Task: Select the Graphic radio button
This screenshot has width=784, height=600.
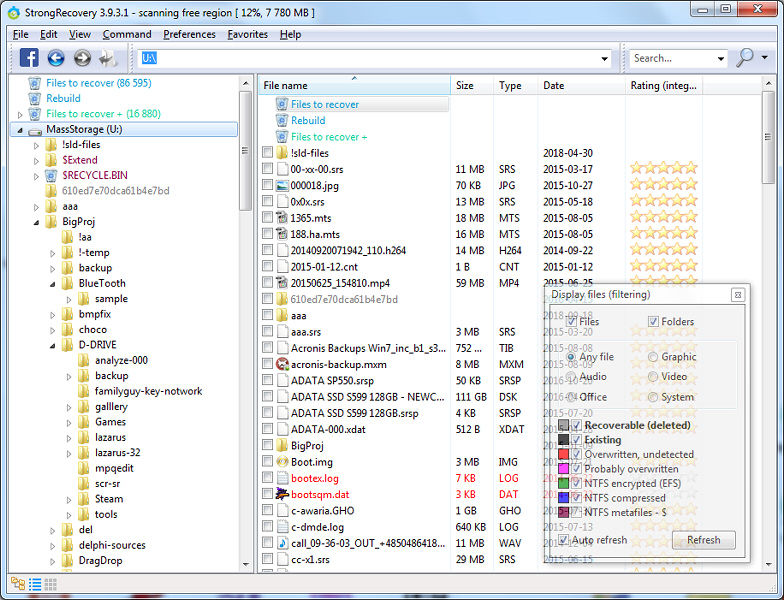Action: pyautogui.click(x=652, y=357)
